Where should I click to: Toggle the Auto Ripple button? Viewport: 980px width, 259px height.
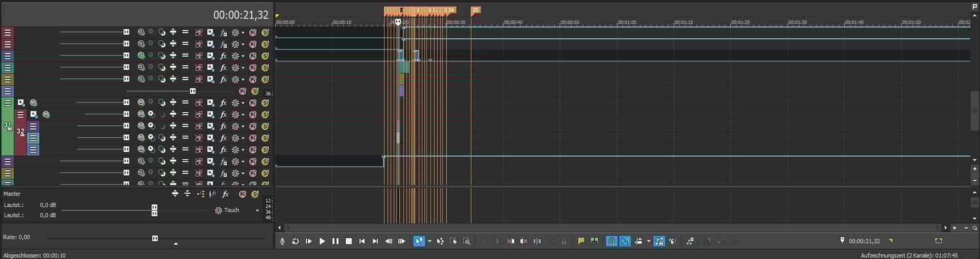639,241
